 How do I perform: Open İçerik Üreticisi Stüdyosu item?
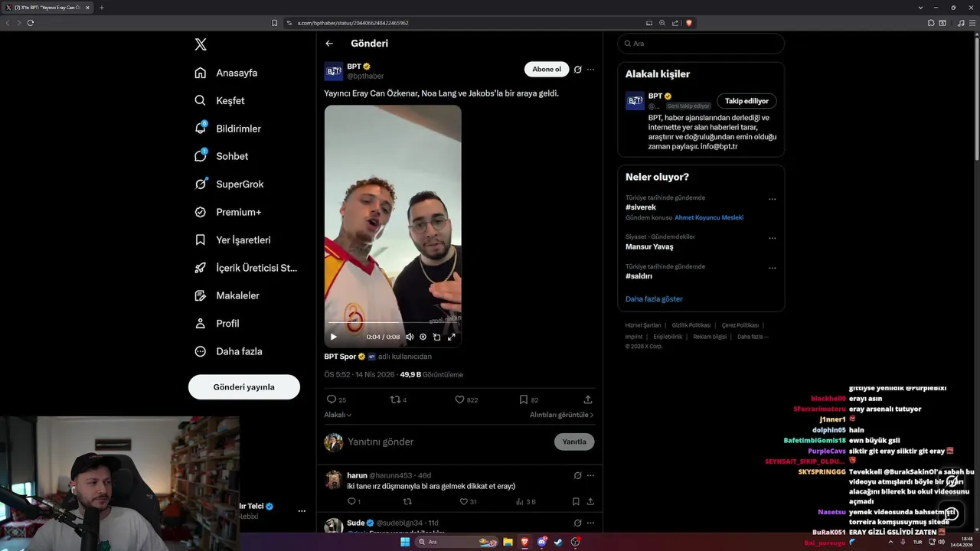(246, 268)
